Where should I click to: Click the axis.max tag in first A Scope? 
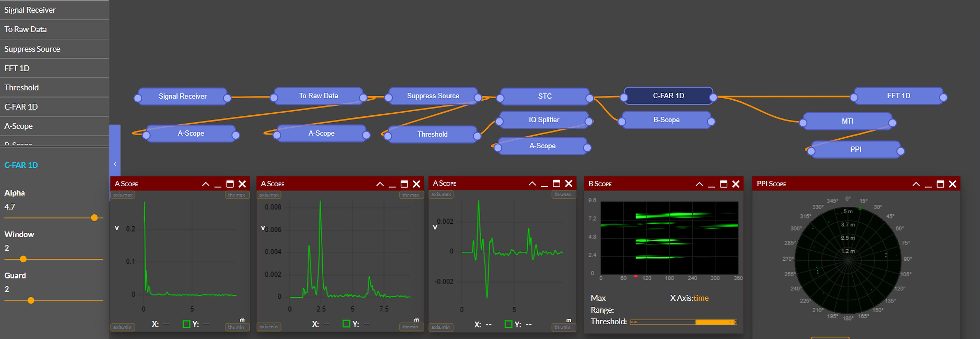point(123,195)
